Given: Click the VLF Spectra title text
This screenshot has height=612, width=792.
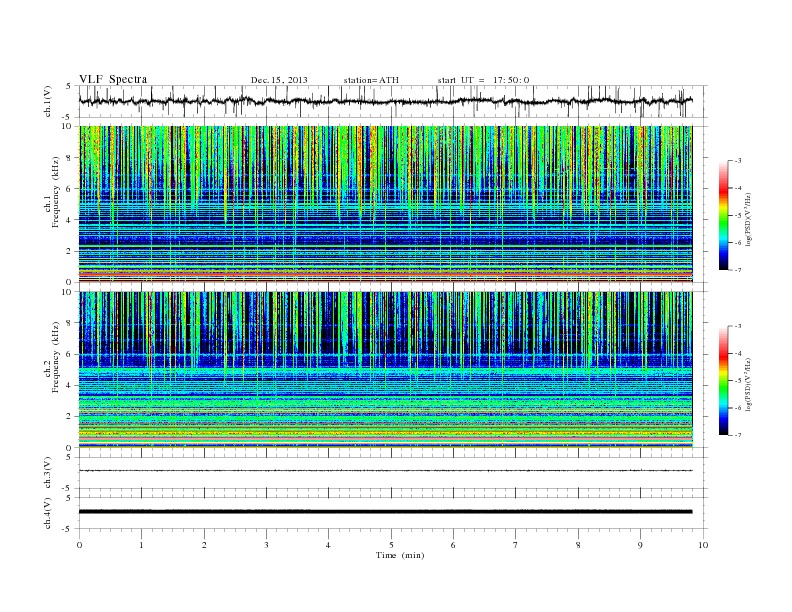Looking at the screenshot, I should (x=113, y=79).
